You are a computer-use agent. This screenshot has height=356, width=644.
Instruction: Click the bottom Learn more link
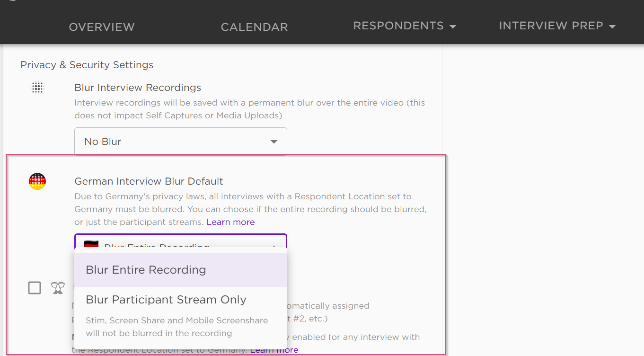[274, 350]
